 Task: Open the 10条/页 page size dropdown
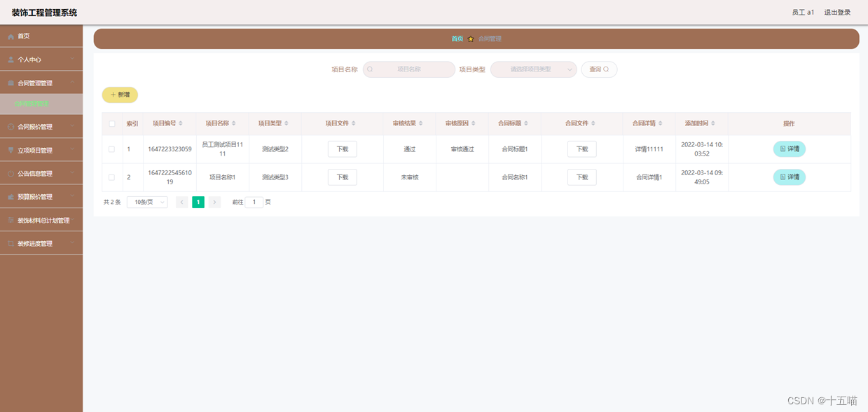[146, 202]
